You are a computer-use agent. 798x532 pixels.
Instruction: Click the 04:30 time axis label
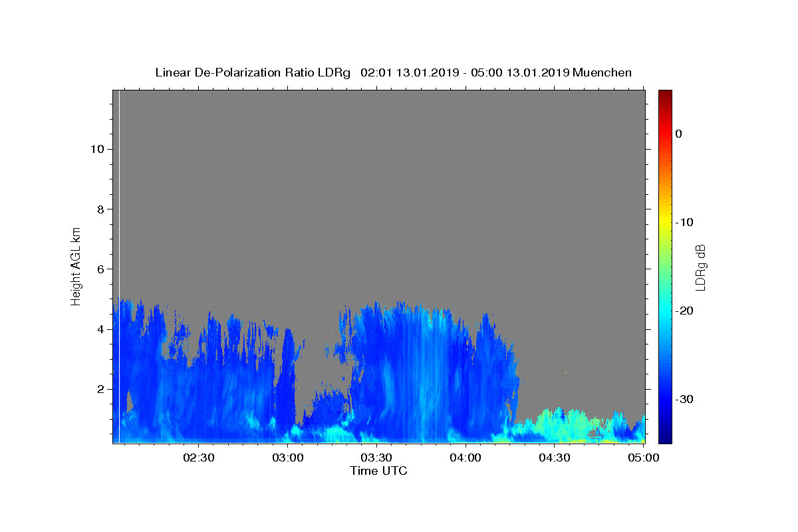555,458
